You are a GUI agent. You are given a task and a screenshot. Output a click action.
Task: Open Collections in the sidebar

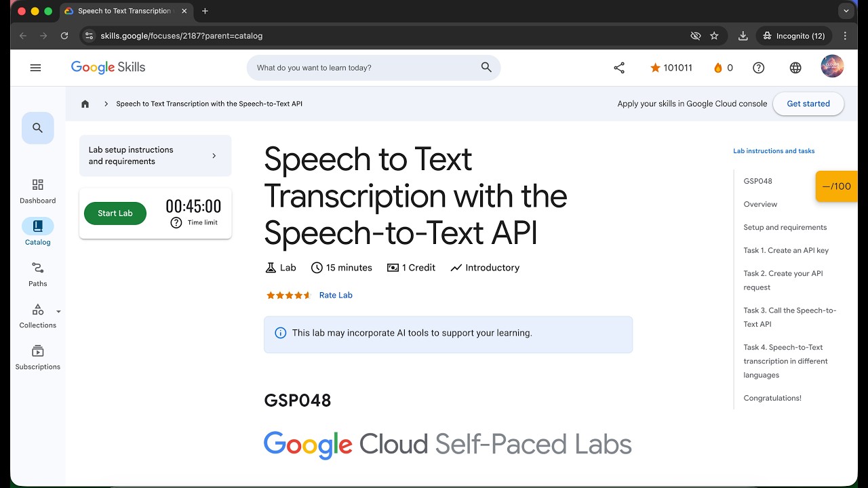click(38, 316)
